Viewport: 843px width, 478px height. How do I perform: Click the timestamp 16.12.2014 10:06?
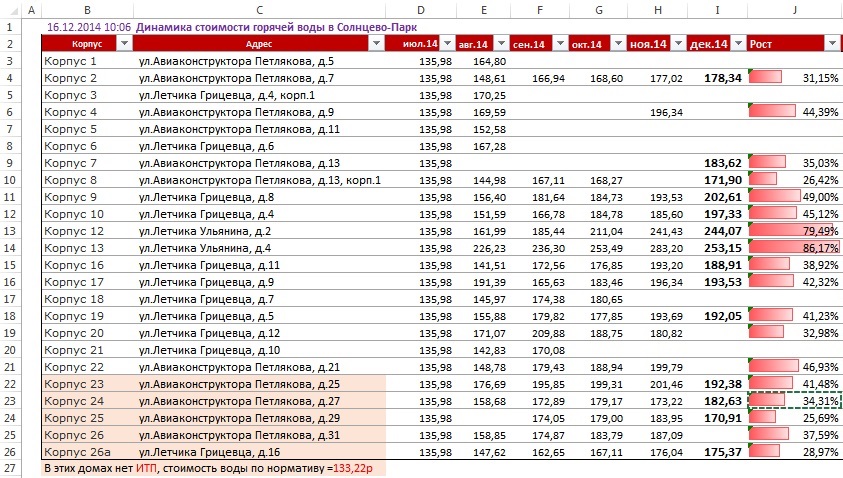coord(89,27)
